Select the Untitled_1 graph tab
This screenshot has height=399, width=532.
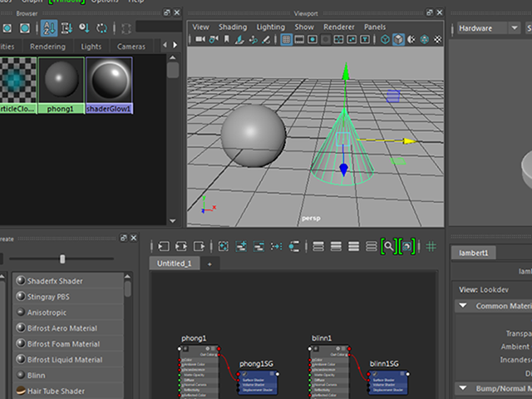click(x=175, y=264)
